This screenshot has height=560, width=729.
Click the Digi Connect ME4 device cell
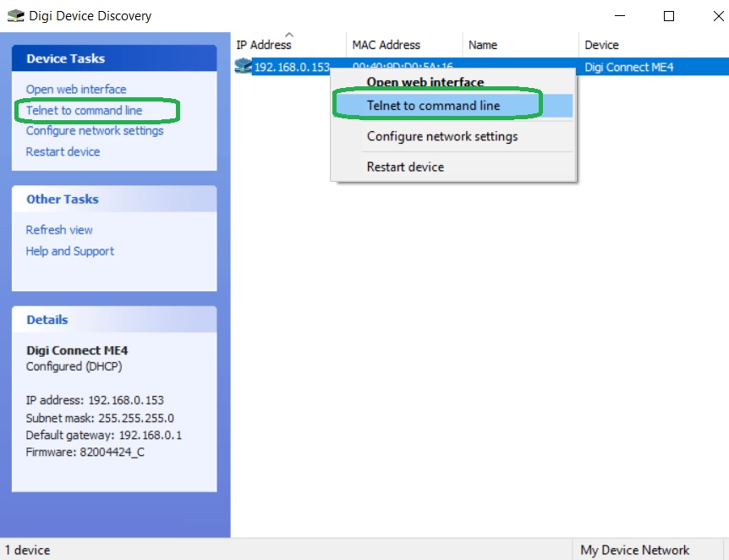(629, 67)
